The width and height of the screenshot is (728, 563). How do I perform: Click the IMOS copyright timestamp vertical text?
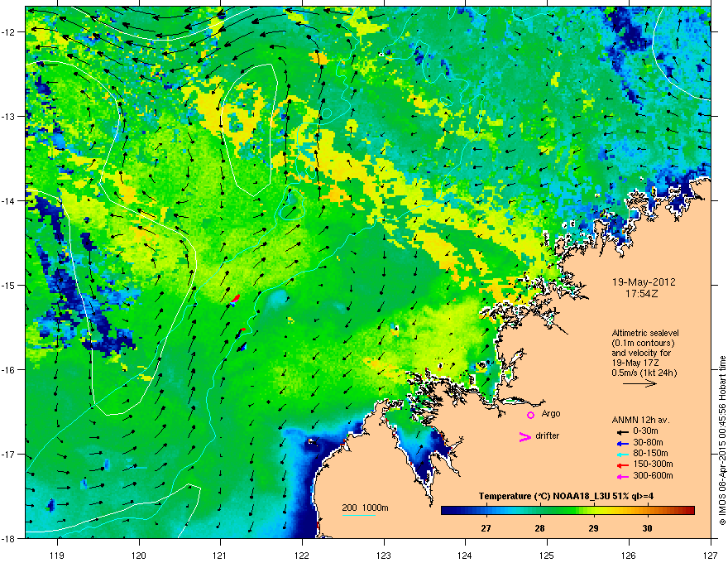click(x=722, y=440)
